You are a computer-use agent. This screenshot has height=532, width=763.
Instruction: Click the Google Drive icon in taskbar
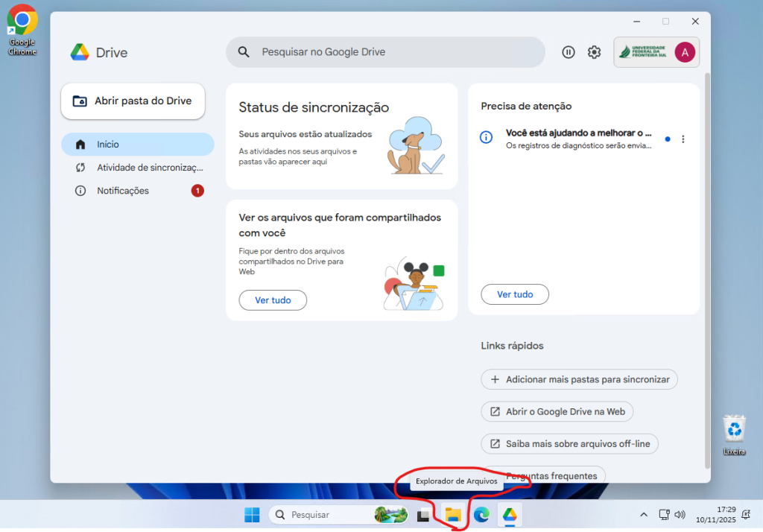tap(509, 515)
